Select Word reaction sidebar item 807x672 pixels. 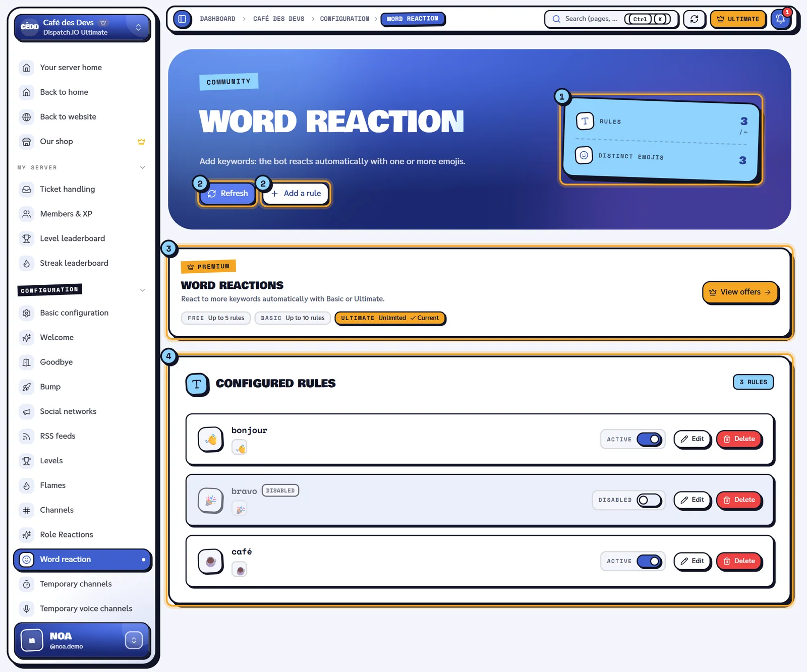82,560
